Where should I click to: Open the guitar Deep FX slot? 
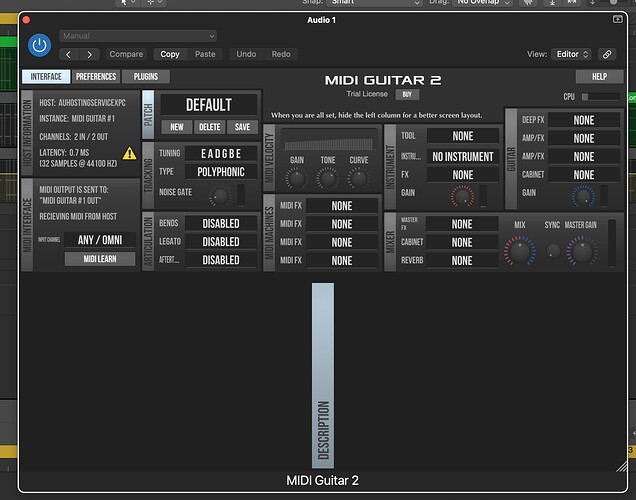tap(584, 120)
